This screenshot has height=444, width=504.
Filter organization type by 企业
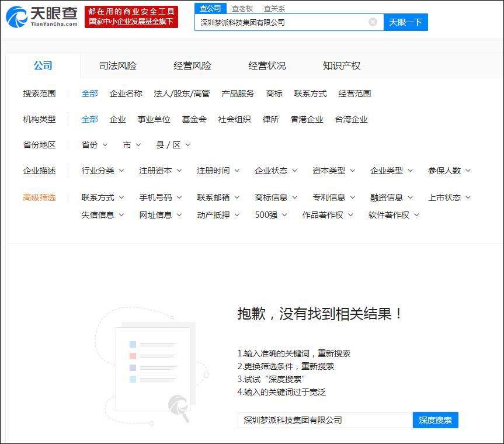point(117,119)
